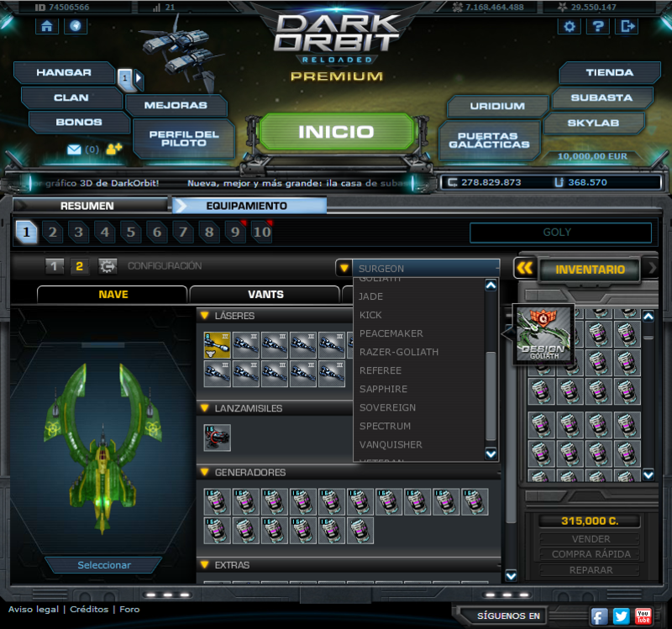Open the Créditos link

pyautogui.click(x=89, y=610)
